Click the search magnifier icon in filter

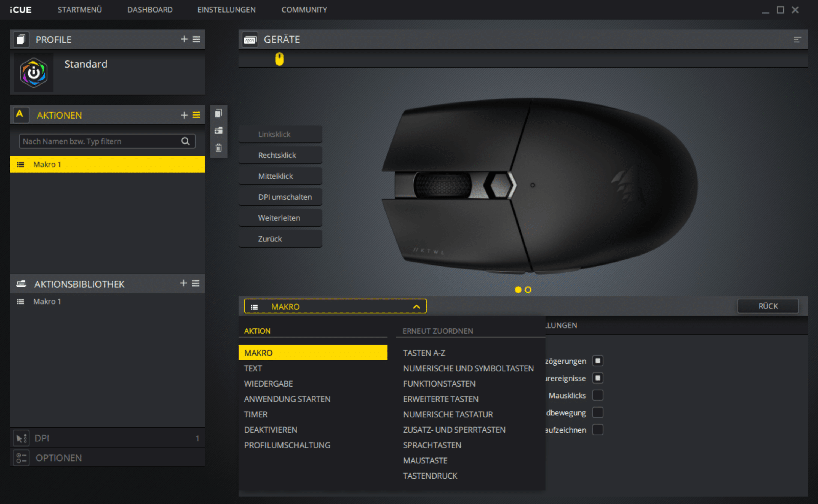185,141
